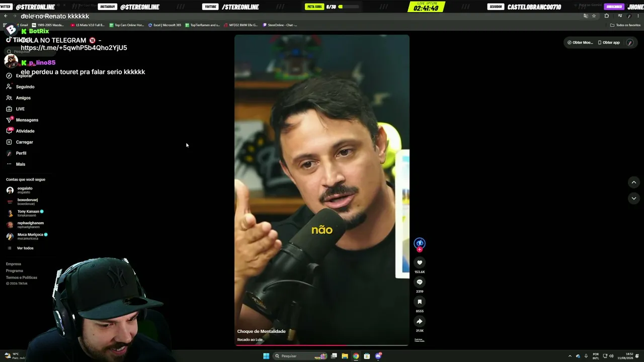Follow the creator via the plus avatar

pos(420,249)
